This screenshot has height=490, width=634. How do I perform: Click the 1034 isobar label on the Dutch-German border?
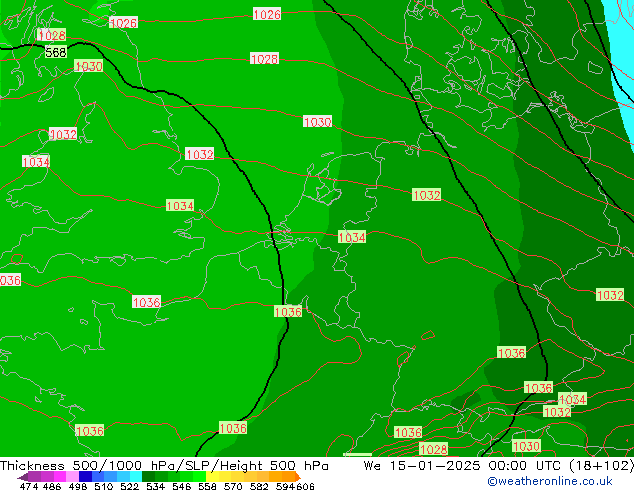[352, 237]
